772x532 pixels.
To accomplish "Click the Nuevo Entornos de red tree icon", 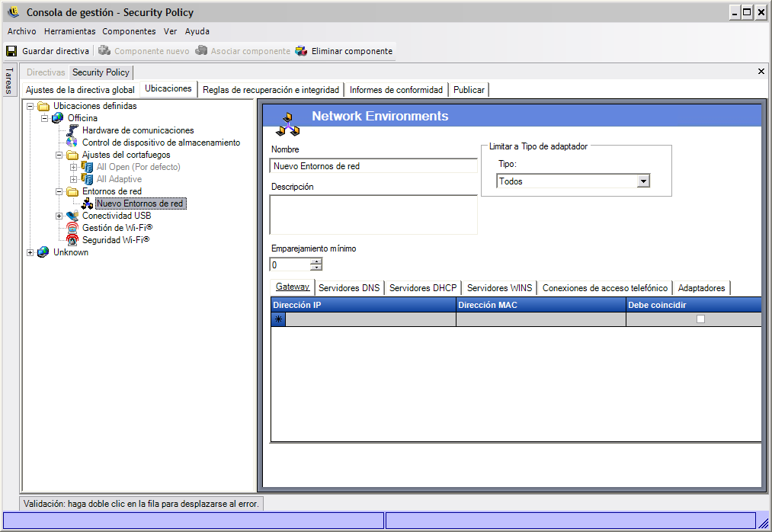I will click(87, 204).
